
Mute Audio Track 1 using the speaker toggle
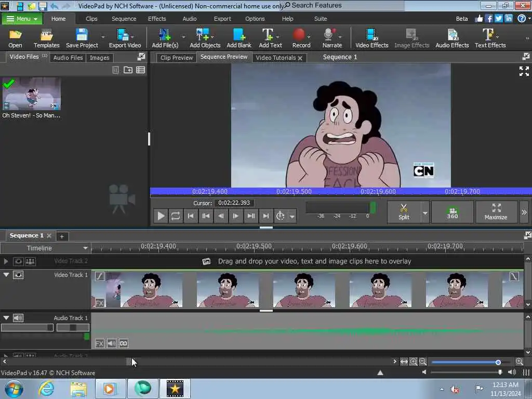(x=18, y=318)
